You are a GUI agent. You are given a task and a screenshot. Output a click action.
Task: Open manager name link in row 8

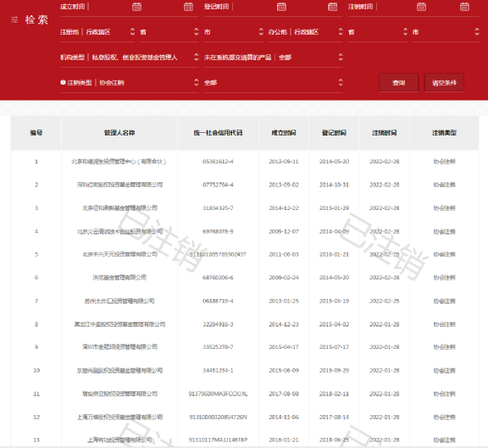click(119, 324)
